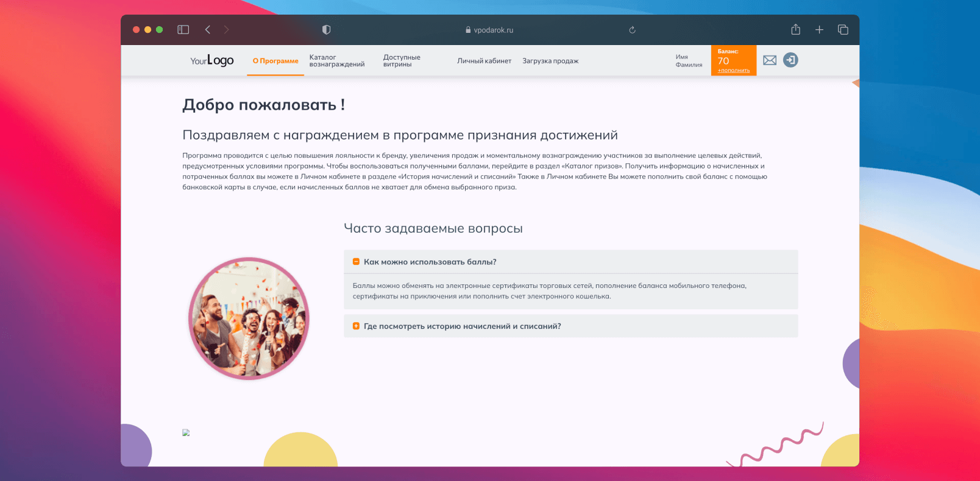Open the share sheet icon

[x=795, y=29]
